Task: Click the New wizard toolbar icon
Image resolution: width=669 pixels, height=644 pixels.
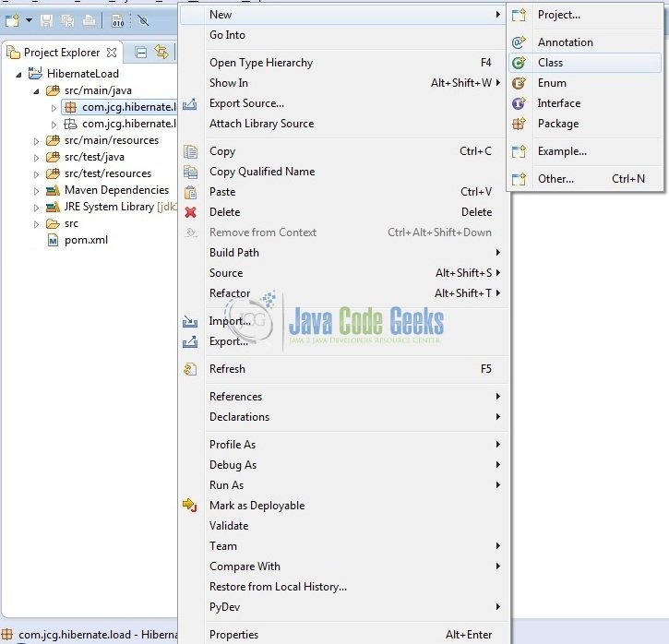Action: click(x=13, y=20)
